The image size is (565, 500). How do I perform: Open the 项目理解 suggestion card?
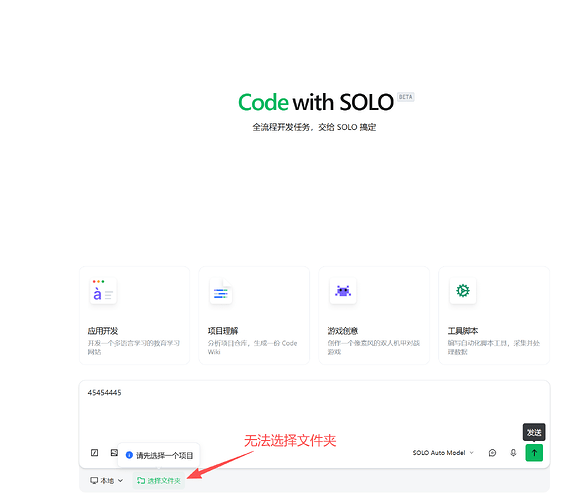tap(254, 315)
